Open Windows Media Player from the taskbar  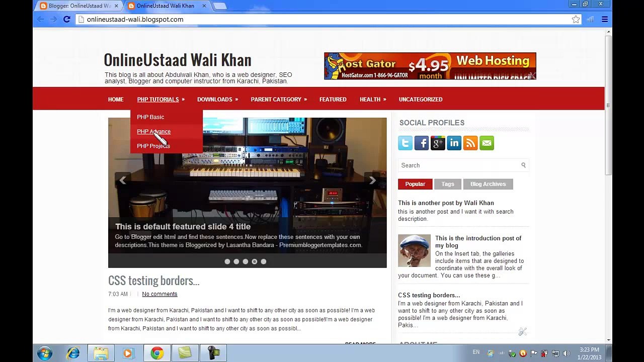pos(128,353)
